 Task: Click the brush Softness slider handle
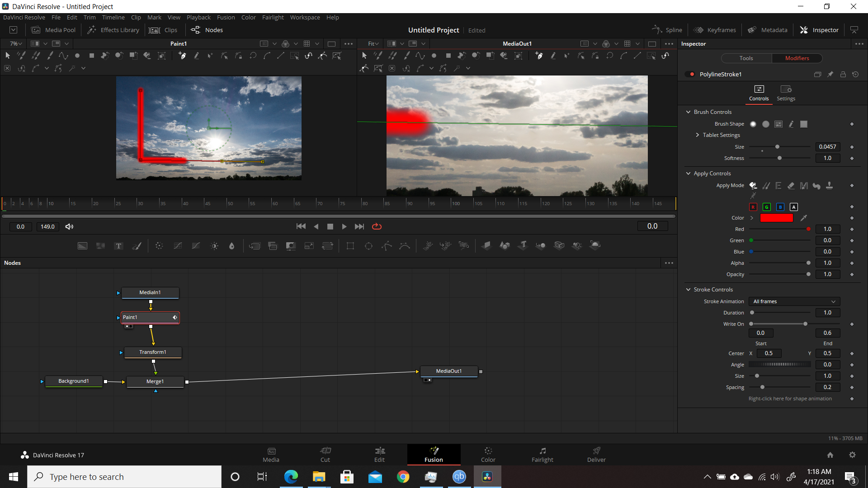(779, 158)
